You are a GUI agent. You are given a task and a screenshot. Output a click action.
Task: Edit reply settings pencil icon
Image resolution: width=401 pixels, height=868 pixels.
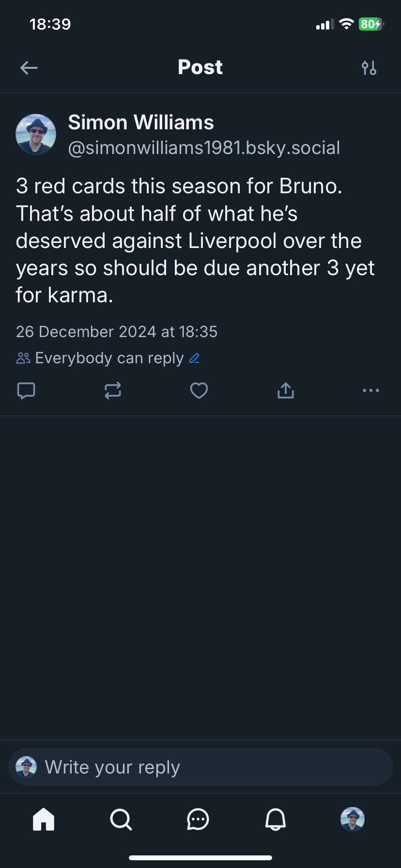click(195, 358)
